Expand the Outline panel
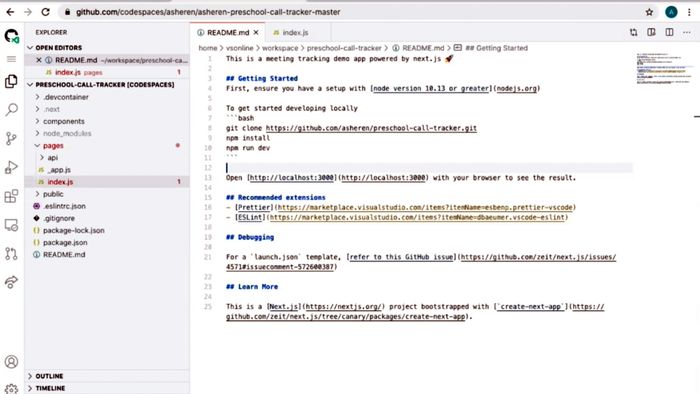 pos(107,376)
